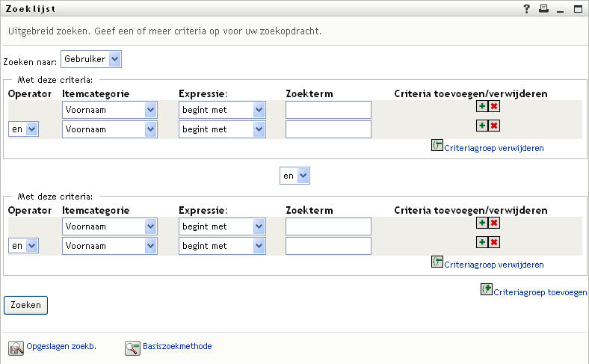This screenshot has height=364, width=589.
Task: Remove first group's second row with red X
Action: pyautogui.click(x=494, y=126)
